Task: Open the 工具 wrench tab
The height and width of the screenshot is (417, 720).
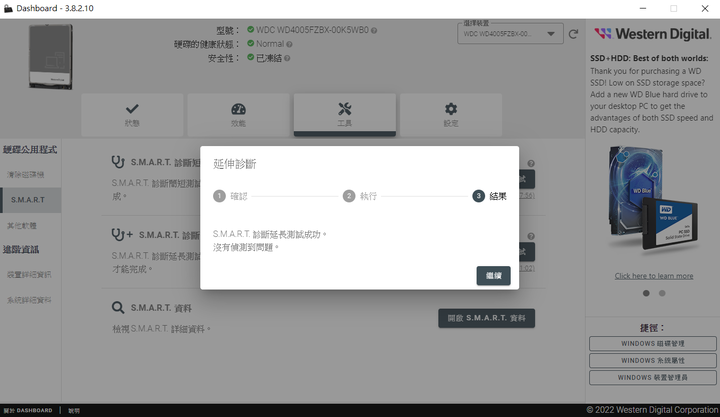Action: pos(345,115)
